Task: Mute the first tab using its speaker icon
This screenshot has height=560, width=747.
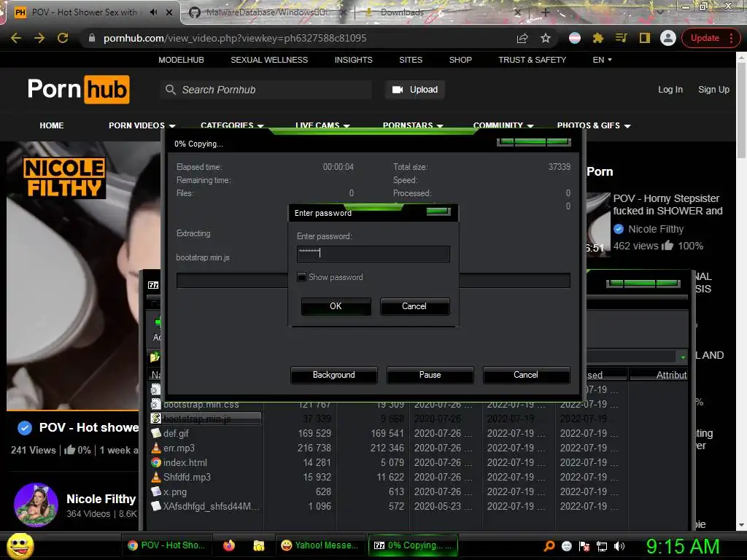Action: click(x=153, y=12)
